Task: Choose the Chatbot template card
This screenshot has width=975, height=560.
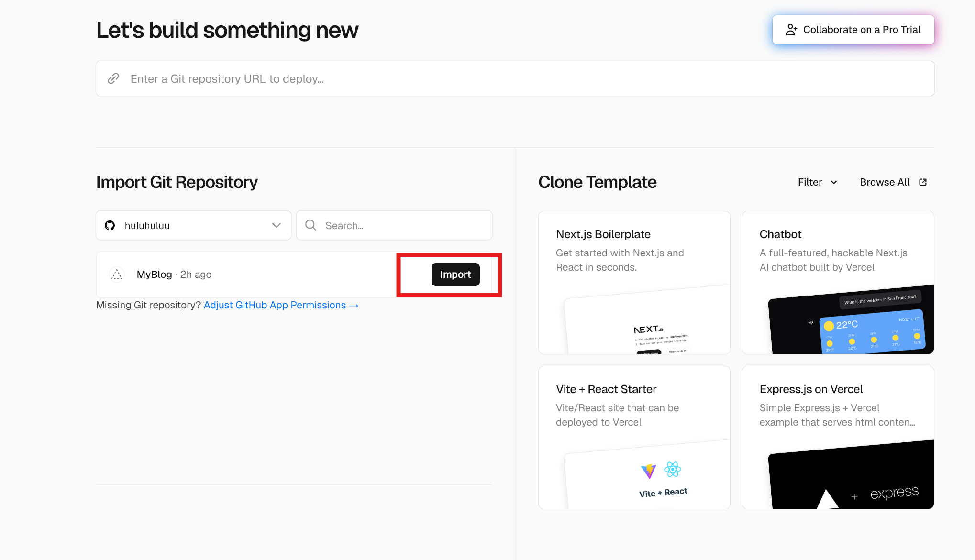Action: [x=838, y=282]
